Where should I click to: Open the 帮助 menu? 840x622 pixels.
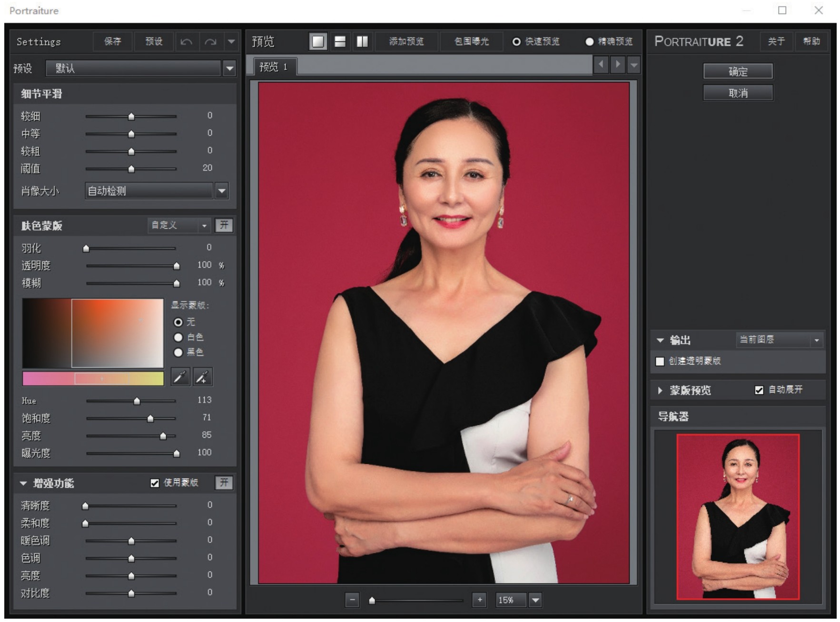pyautogui.click(x=811, y=42)
